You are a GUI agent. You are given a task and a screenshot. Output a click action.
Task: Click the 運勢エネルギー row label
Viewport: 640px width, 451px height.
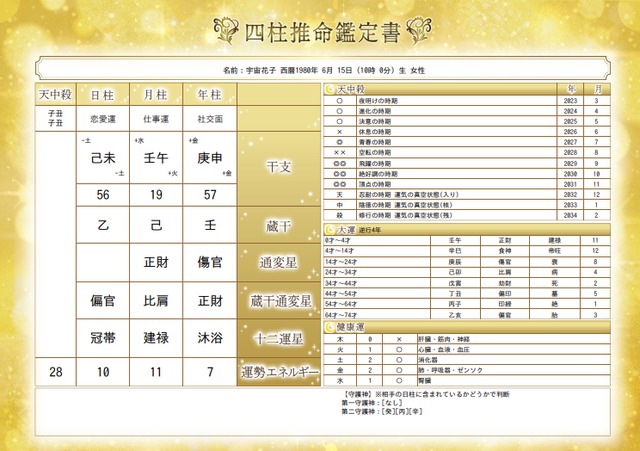point(279,372)
